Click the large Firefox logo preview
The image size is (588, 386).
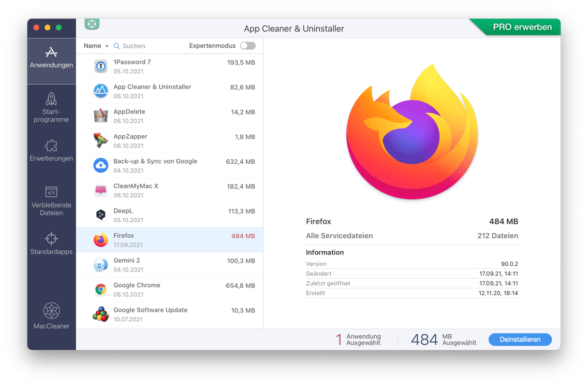pyautogui.click(x=412, y=131)
